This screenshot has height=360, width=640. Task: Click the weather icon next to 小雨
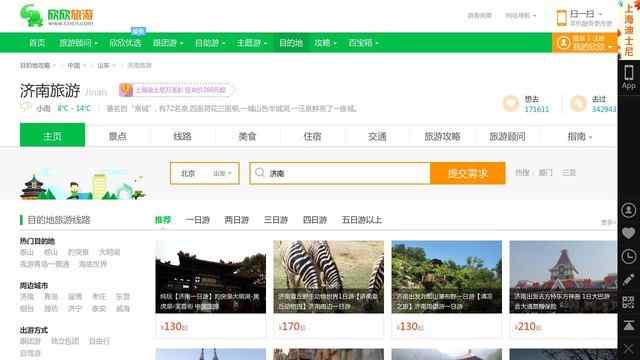(x=26, y=107)
